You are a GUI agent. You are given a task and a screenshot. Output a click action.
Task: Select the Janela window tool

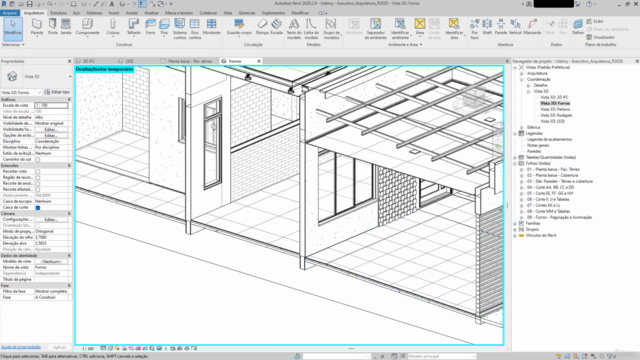[x=66, y=27]
